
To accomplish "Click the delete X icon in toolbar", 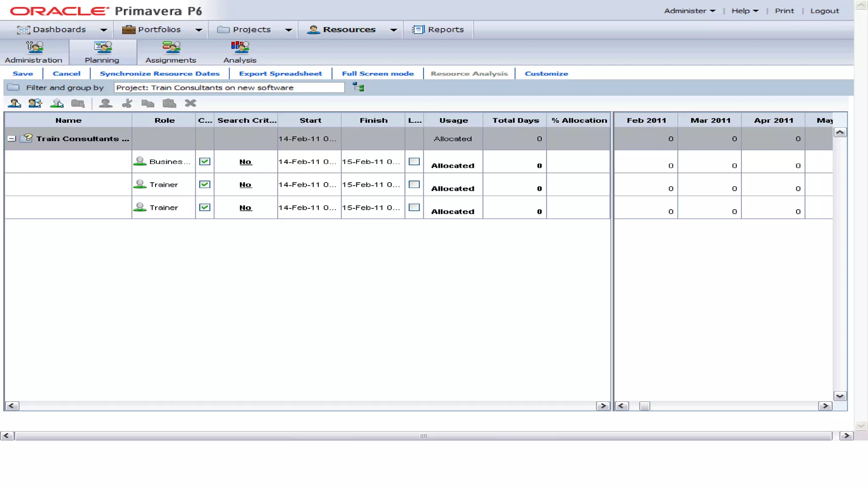I will coord(190,103).
